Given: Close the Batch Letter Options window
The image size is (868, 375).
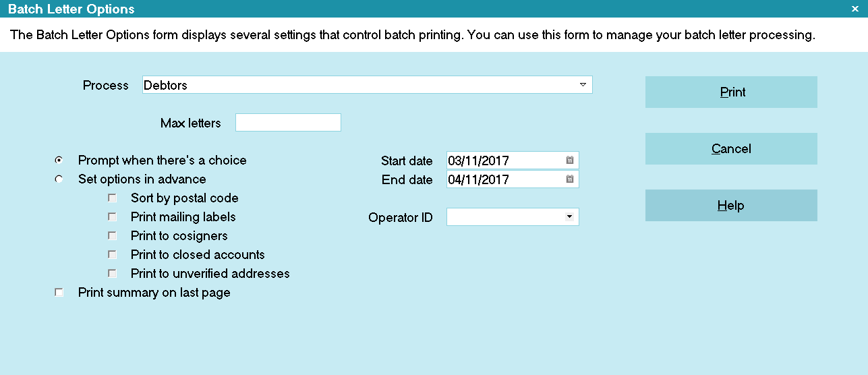Looking at the screenshot, I should pyautogui.click(x=854, y=9).
